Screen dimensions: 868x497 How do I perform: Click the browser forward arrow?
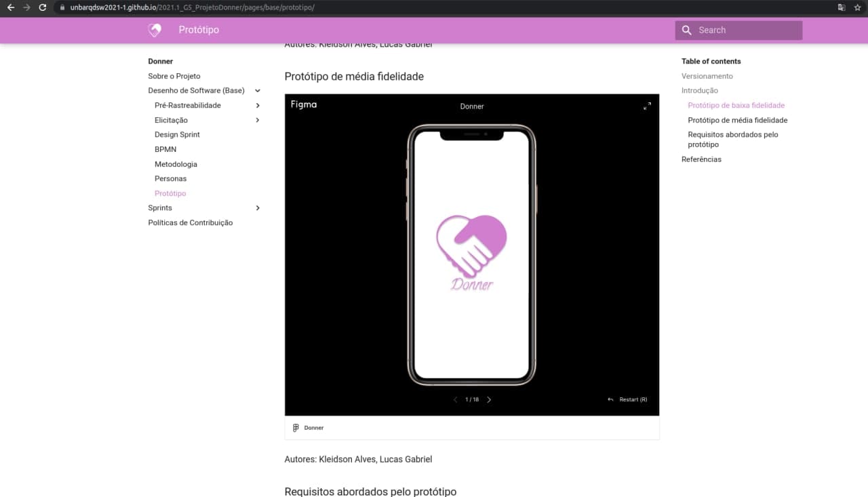[26, 7]
